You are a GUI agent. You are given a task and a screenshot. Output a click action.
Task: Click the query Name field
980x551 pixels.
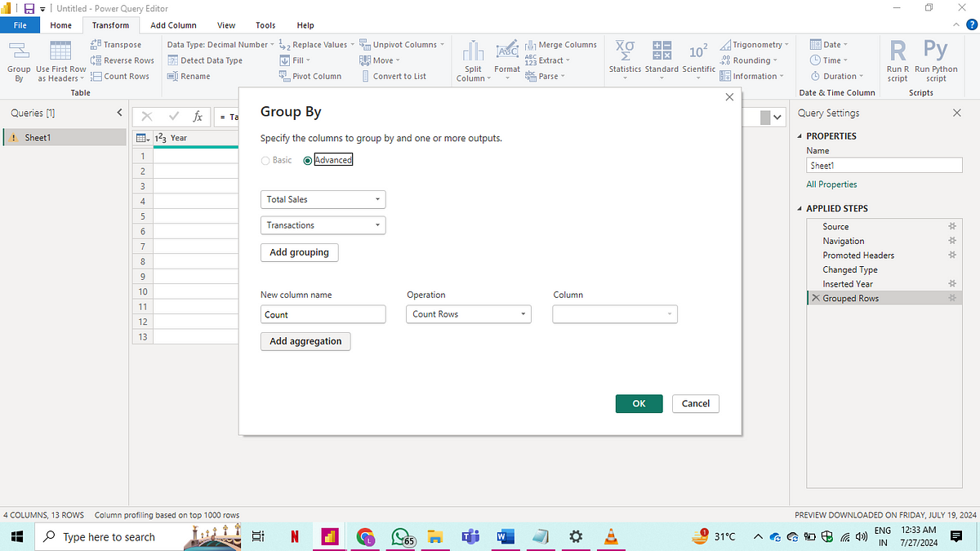coord(884,166)
